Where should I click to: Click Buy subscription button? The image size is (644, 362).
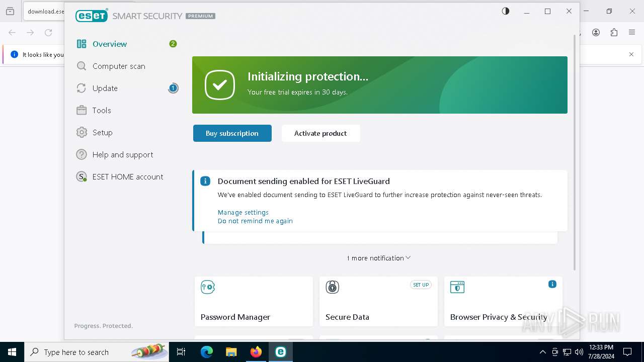[232, 133]
